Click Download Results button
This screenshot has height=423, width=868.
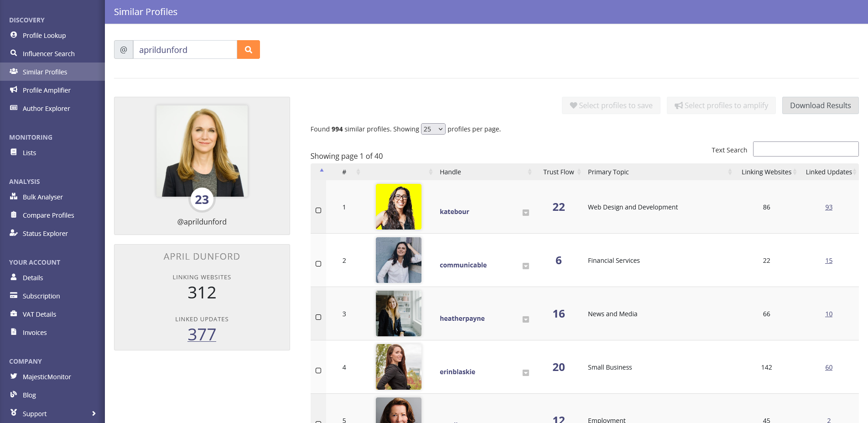click(x=820, y=105)
